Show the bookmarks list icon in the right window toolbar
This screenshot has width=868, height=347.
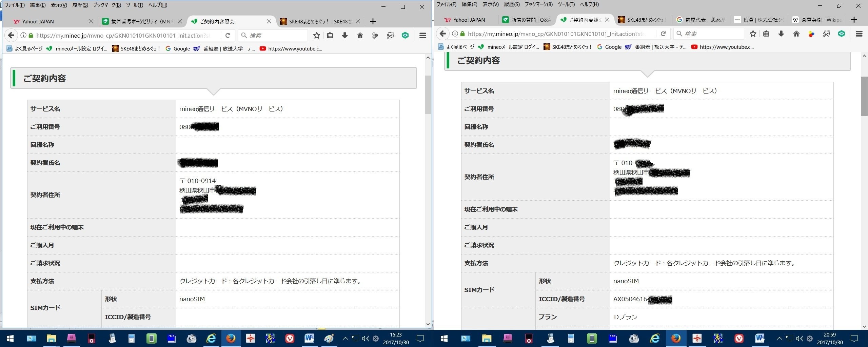pyautogui.click(x=766, y=34)
